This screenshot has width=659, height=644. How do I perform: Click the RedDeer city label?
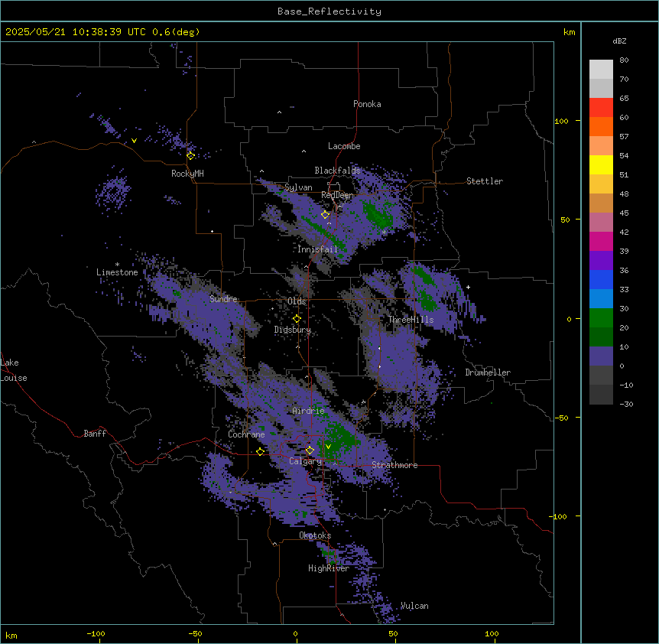coord(337,195)
